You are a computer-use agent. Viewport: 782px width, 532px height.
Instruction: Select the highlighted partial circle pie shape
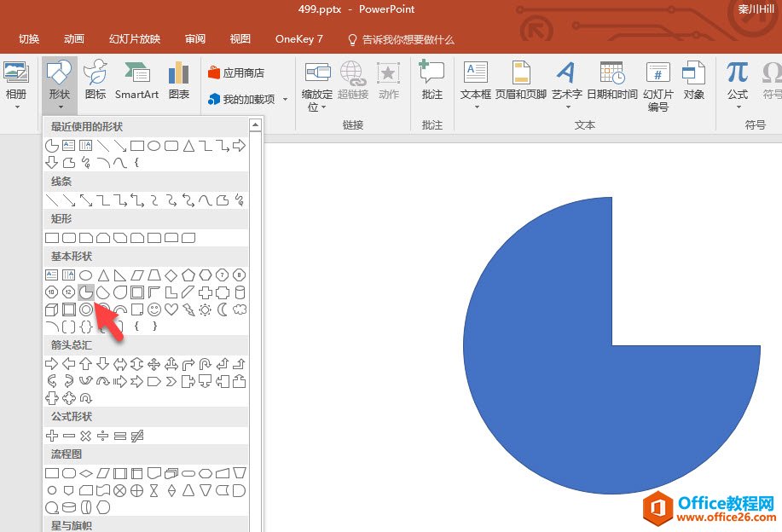[86, 292]
